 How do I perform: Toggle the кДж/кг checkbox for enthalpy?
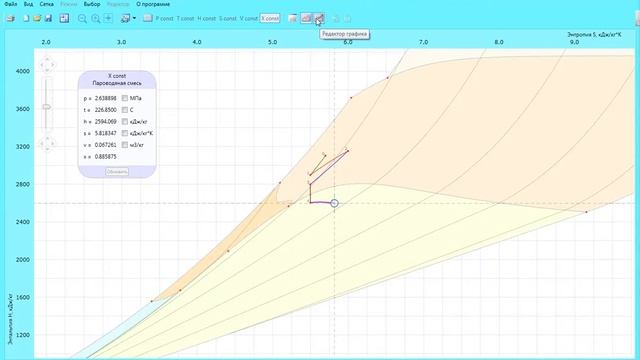[x=125, y=122]
